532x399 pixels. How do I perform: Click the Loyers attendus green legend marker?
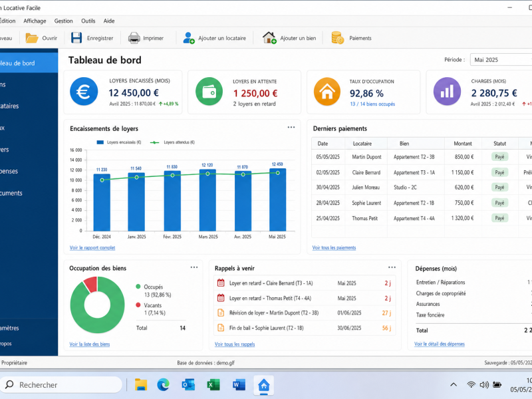tap(155, 142)
